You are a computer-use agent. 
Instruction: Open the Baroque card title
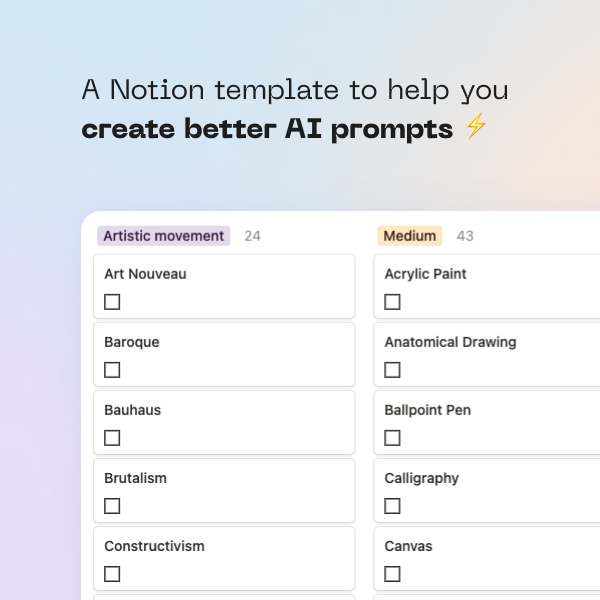coord(132,342)
